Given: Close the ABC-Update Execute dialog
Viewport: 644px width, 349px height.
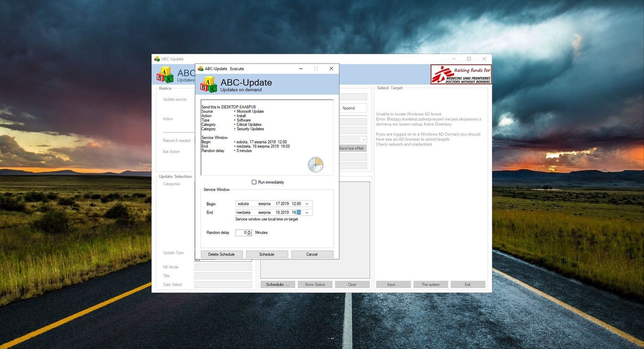Looking at the screenshot, I should point(331,69).
